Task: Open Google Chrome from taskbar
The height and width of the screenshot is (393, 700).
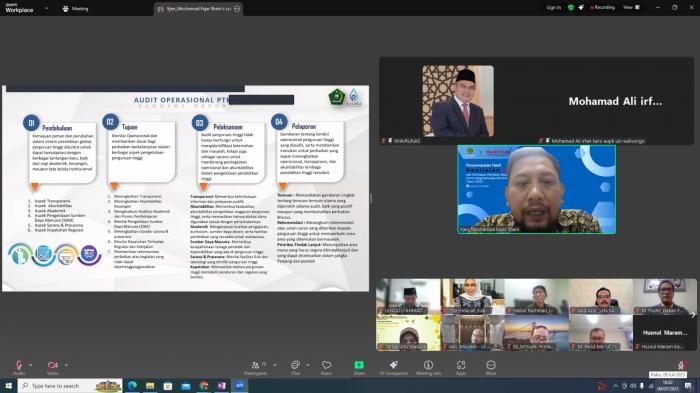Action: pos(204,385)
